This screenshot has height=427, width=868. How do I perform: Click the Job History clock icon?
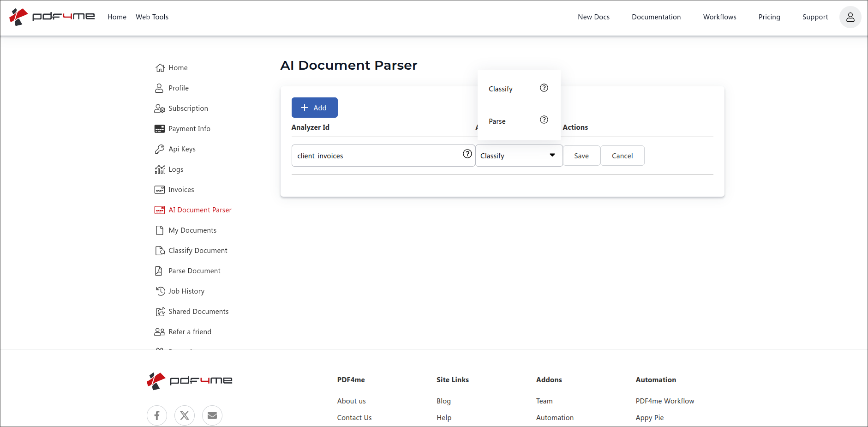[x=161, y=291]
